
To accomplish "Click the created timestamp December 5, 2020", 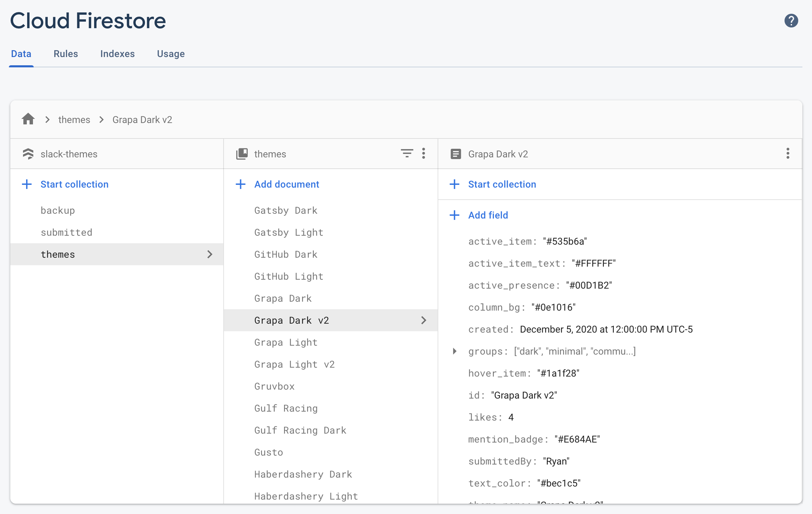I will pyautogui.click(x=606, y=329).
